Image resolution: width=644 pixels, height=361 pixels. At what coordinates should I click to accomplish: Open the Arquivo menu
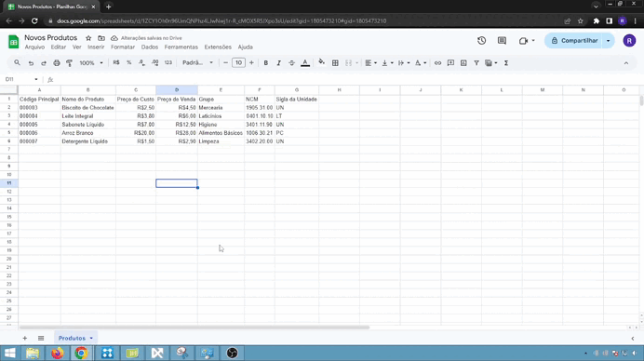tap(34, 47)
